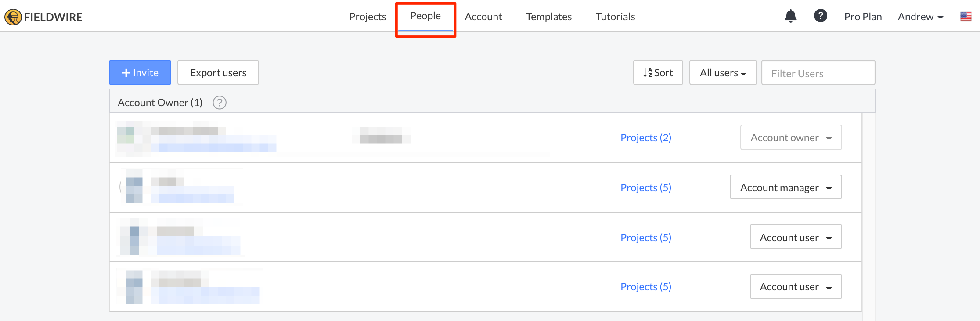Viewport: 980px width, 321px height.
Task: Switch to the Projects tab
Action: click(x=367, y=17)
